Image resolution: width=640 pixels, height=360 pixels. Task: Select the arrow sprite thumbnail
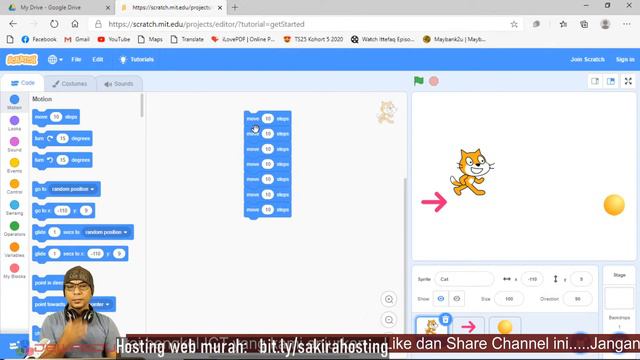[x=469, y=327]
